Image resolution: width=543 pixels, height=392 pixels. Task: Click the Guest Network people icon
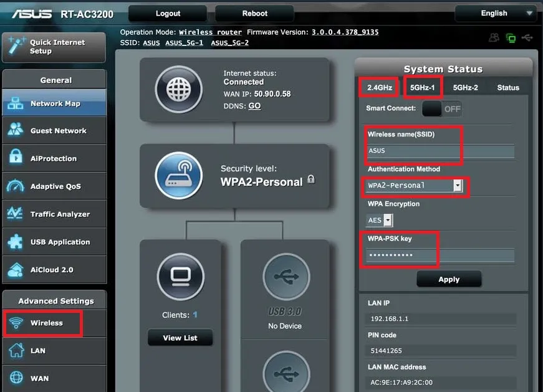[15, 129]
